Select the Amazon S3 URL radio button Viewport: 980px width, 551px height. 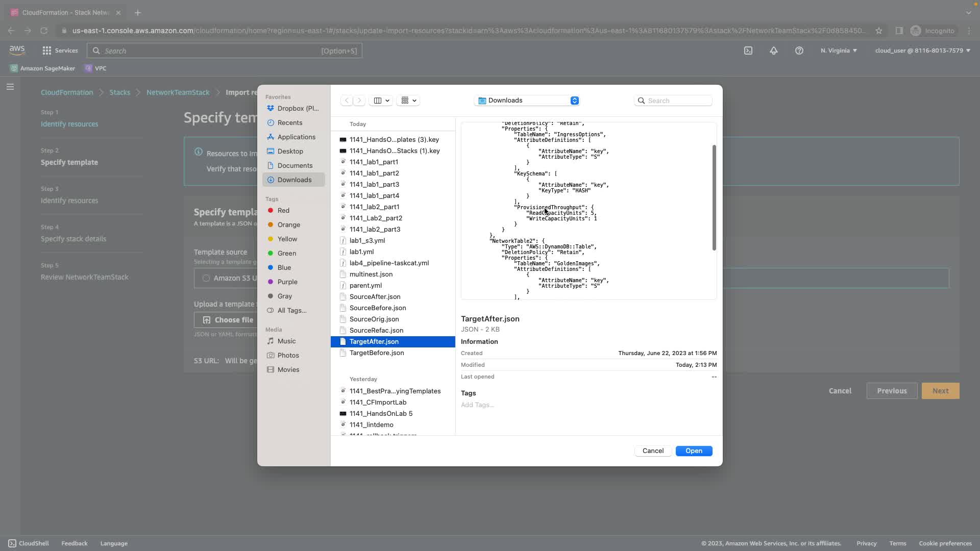tap(206, 278)
